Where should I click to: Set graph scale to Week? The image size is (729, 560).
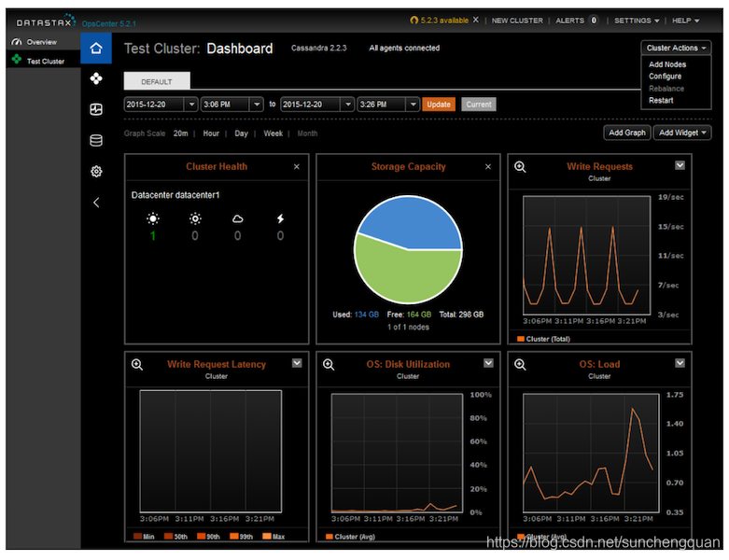tap(273, 133)
